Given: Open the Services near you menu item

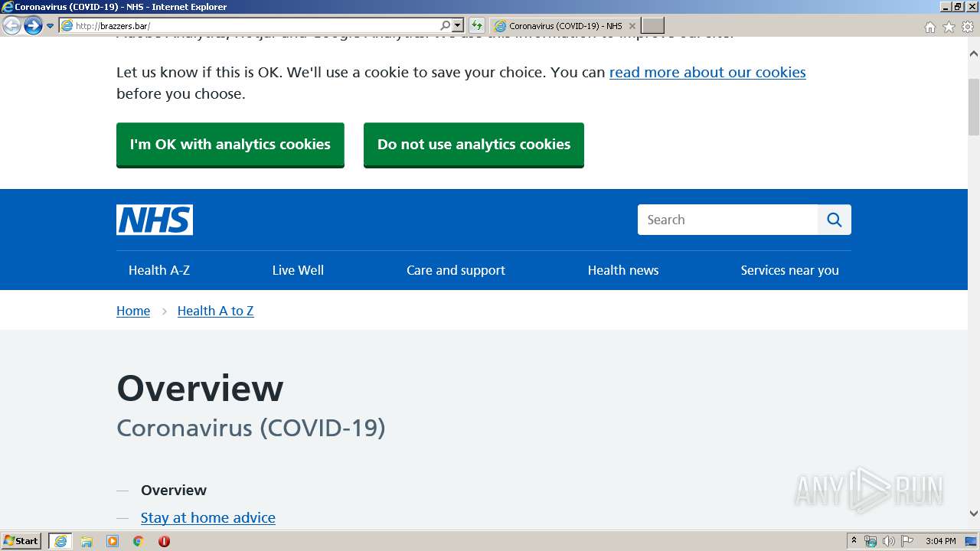Looking at the screenshot, I should point(790,270).
